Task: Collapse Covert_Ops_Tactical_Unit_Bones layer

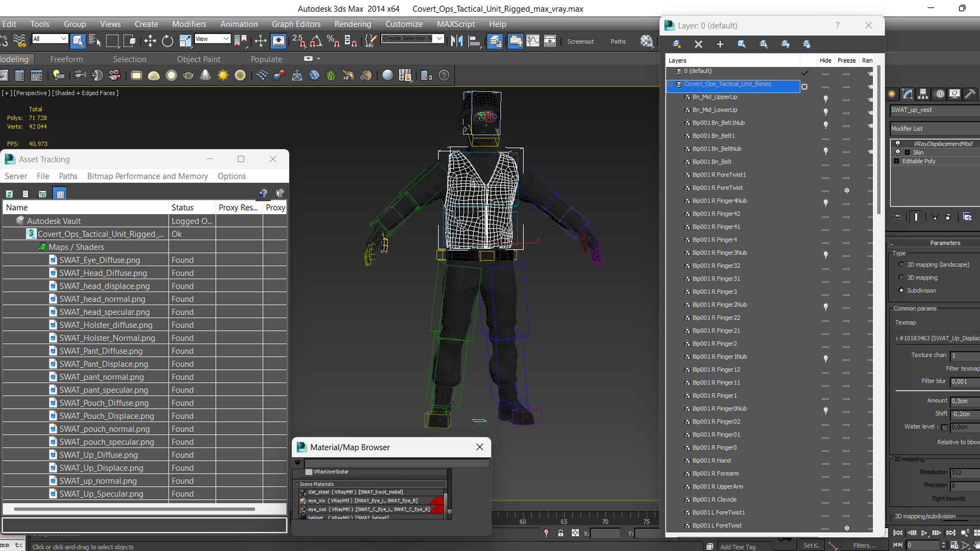Action: 670,84
